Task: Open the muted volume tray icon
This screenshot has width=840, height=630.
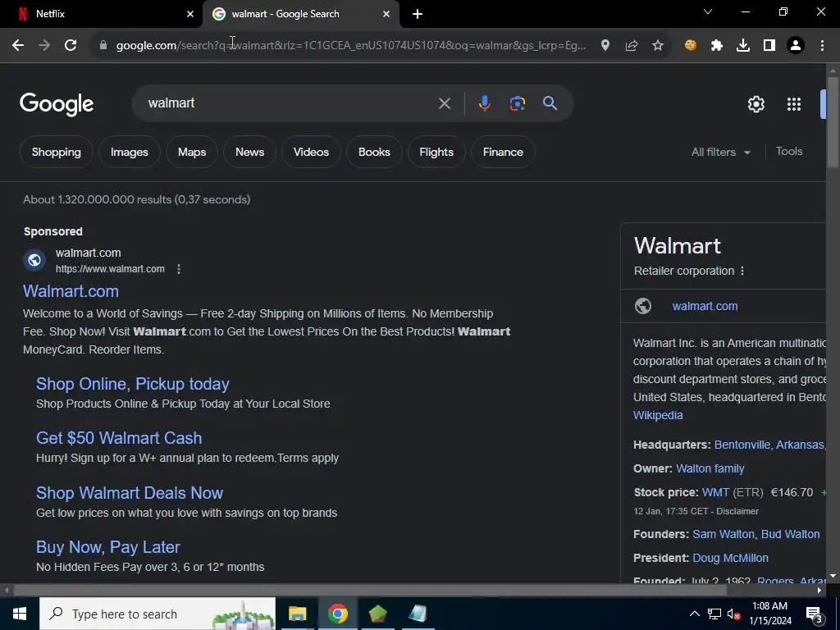Action: (733, 614)
